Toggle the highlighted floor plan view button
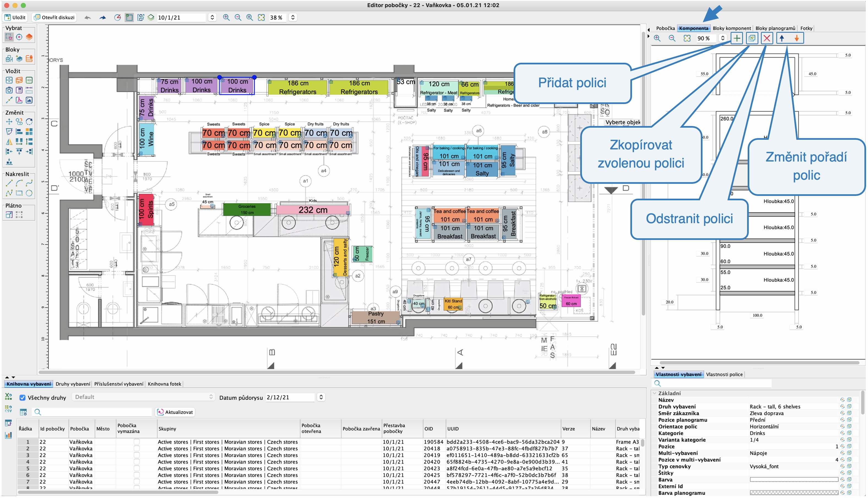Image resolution: width=868 pixels, height=498 pixels. click(x=129, y=17)
